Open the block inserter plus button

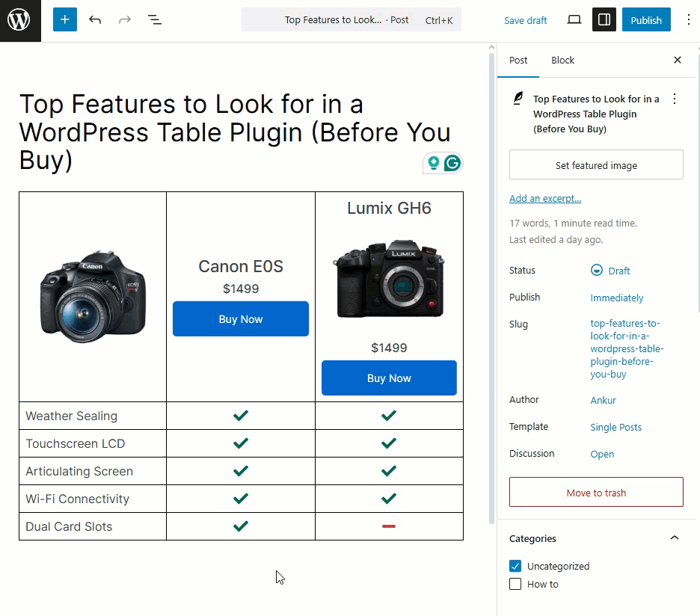click(65, 19)
